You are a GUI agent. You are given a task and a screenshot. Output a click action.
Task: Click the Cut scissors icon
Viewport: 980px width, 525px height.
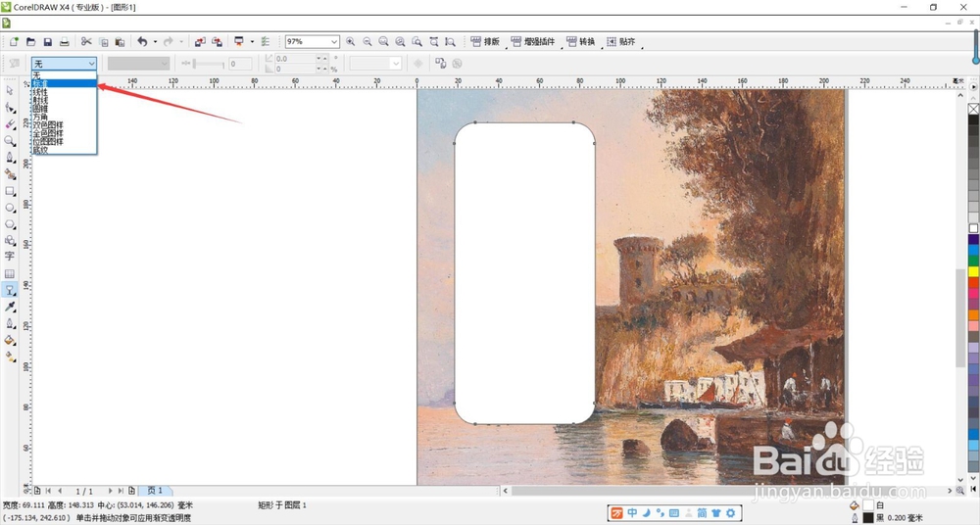point(86,42)
